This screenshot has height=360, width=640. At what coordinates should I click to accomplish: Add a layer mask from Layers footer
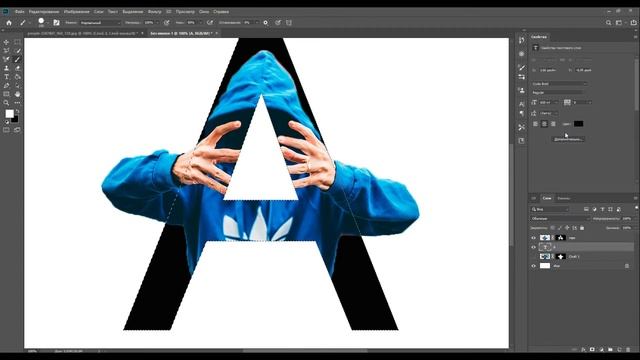(592, 349)
